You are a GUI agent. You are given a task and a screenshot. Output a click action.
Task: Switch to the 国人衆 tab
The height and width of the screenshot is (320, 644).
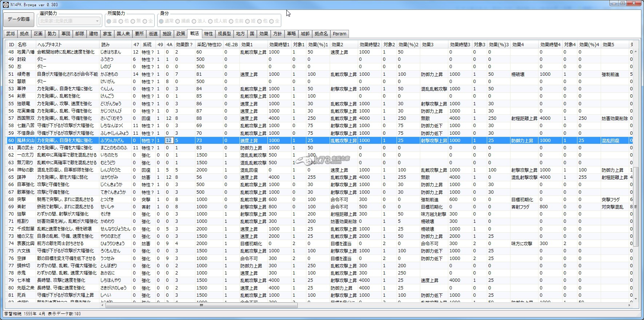[x=123, y=34]
